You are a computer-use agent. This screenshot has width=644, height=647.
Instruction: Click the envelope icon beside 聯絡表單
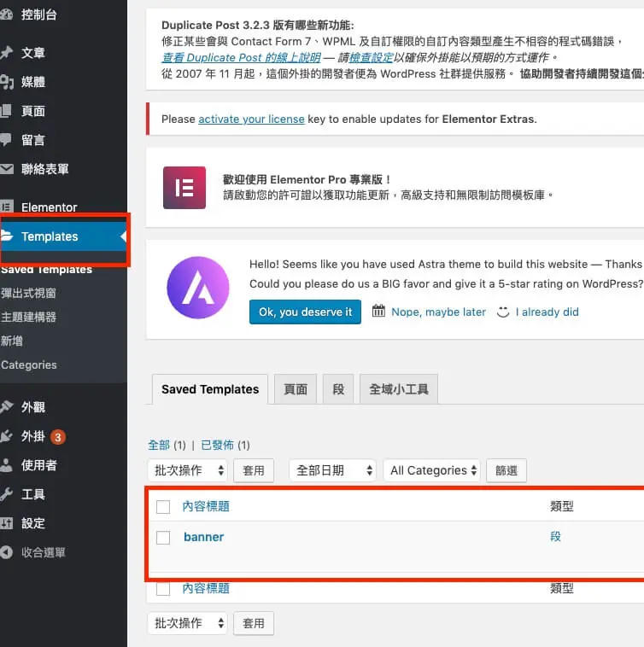(6, 169)
